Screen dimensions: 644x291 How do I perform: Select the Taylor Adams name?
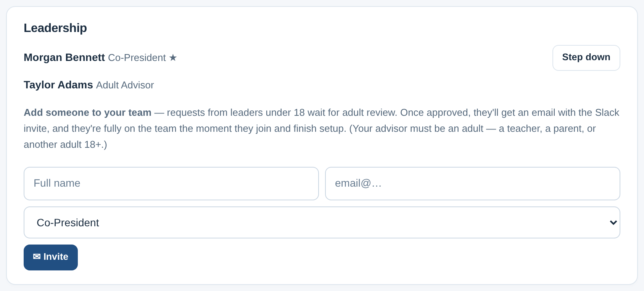tap(58, 85)
